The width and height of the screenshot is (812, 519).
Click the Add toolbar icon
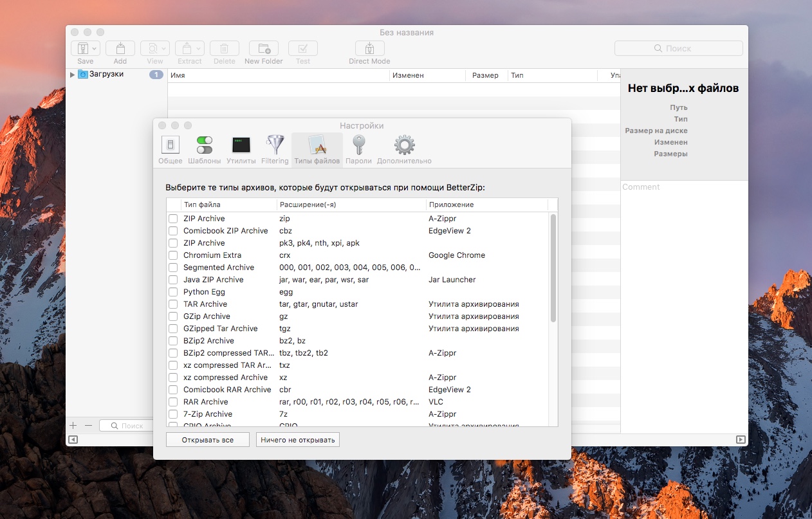click(120, 49)
